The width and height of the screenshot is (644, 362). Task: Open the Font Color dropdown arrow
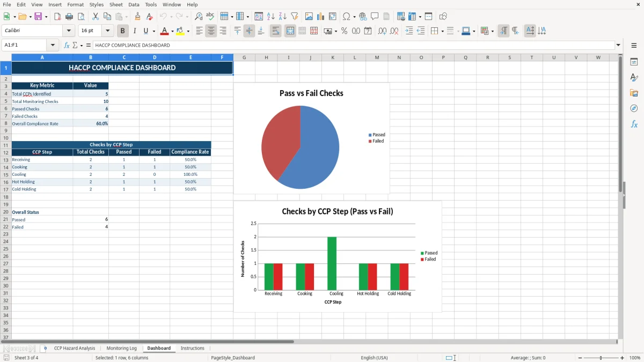[172, 31]
